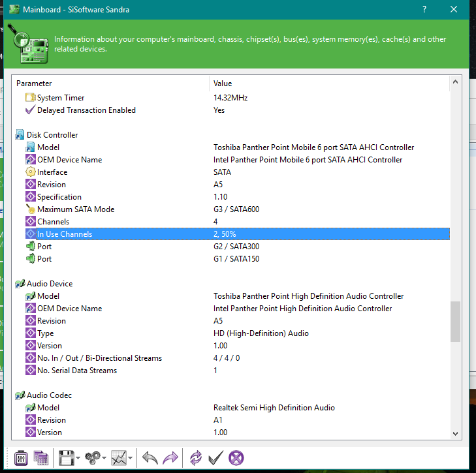
Task: Confirm with the checkmark OK icon
Action: click(x=216, y=458)
